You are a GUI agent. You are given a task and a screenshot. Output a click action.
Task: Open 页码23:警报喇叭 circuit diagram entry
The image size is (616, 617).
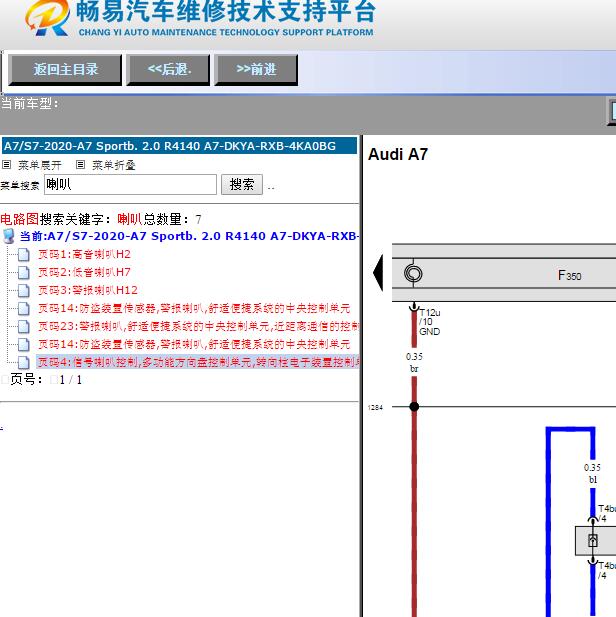[x=198, y=326]
